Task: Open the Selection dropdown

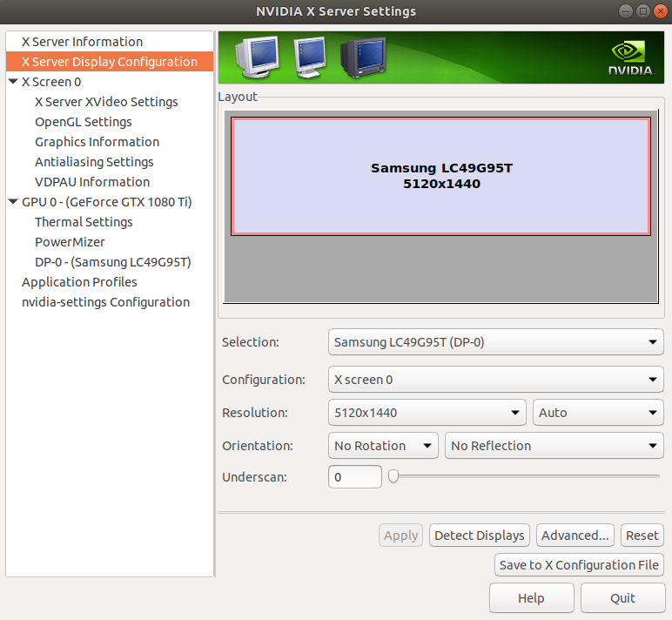Action: pyautogui.click(x=496, y=342)
